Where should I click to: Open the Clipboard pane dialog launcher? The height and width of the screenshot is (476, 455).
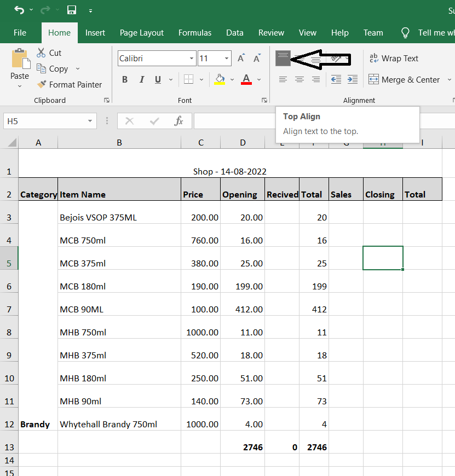pyautogui.click(x=107, y=100)
